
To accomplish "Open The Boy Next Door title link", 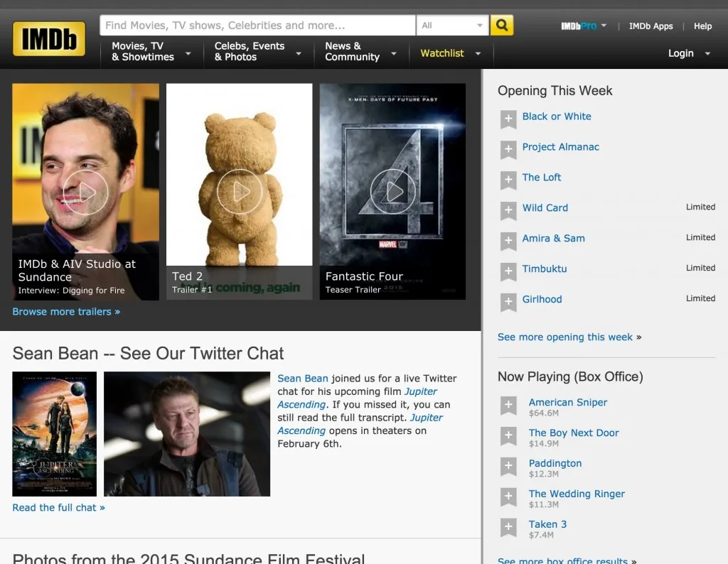I will coord(574,433).
